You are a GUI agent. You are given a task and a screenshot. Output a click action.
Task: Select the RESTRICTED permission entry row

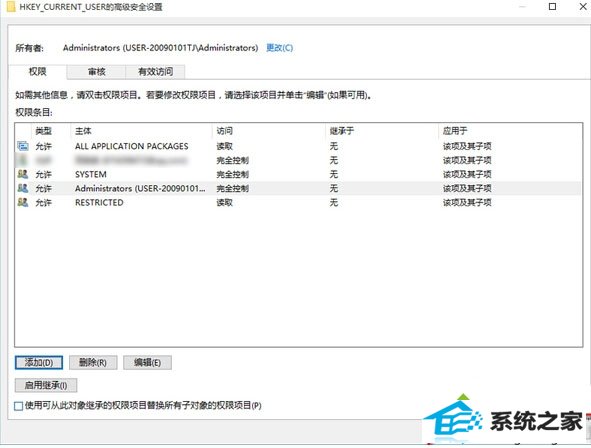pos(298,202)
